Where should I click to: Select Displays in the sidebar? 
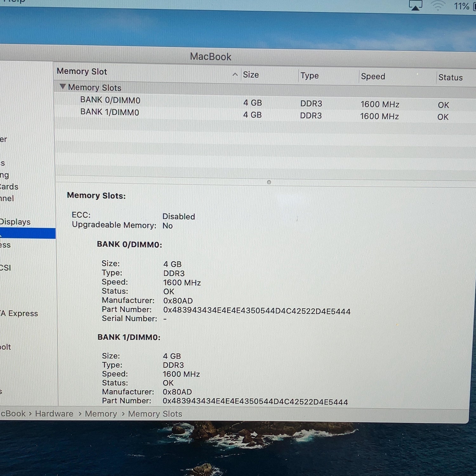pyautogui.click(x=15, y=221)
